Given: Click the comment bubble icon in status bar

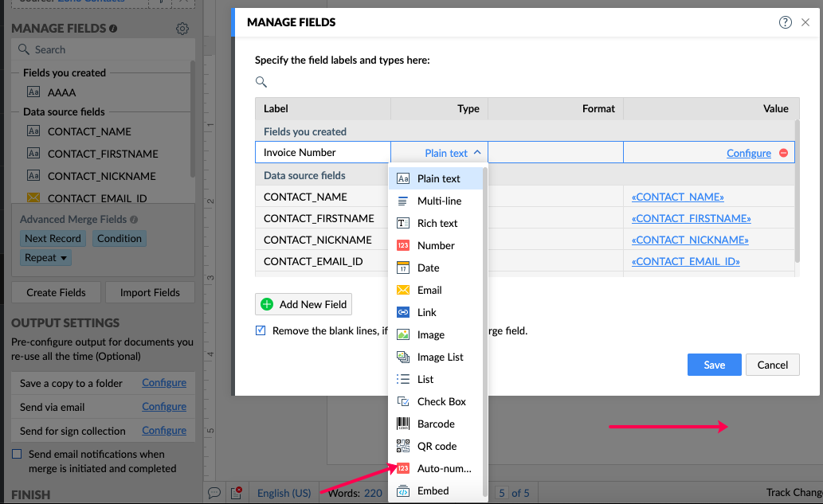Looking at the screenshot, I should coord(214,493).
